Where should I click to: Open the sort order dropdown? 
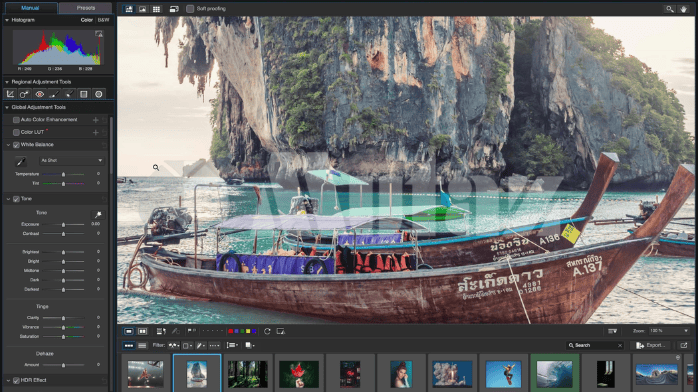coord(232,345)
